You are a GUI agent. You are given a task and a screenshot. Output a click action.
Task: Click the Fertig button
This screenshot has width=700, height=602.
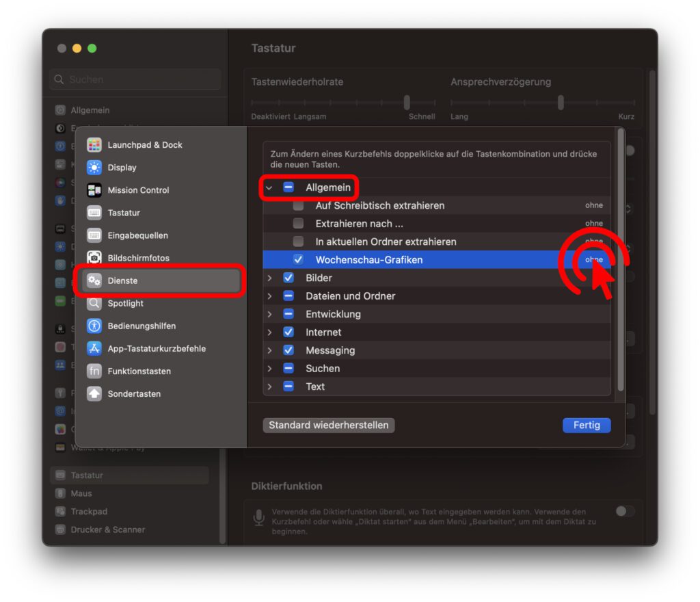pyautogui.click(x=586, y=425)
